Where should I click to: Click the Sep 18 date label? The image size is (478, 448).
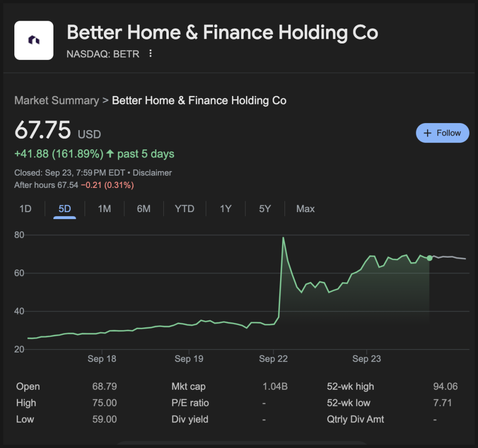(x=102, y=359)
